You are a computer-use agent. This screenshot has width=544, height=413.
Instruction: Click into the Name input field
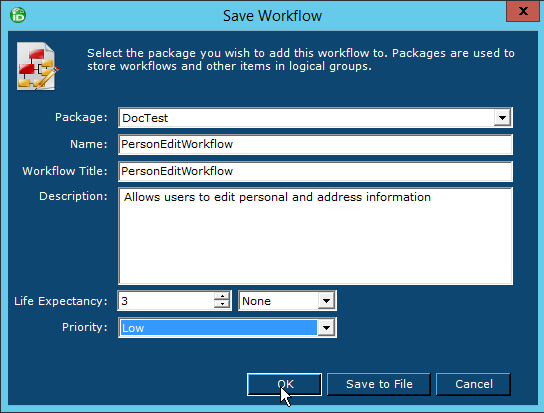(x=315, y=144)
